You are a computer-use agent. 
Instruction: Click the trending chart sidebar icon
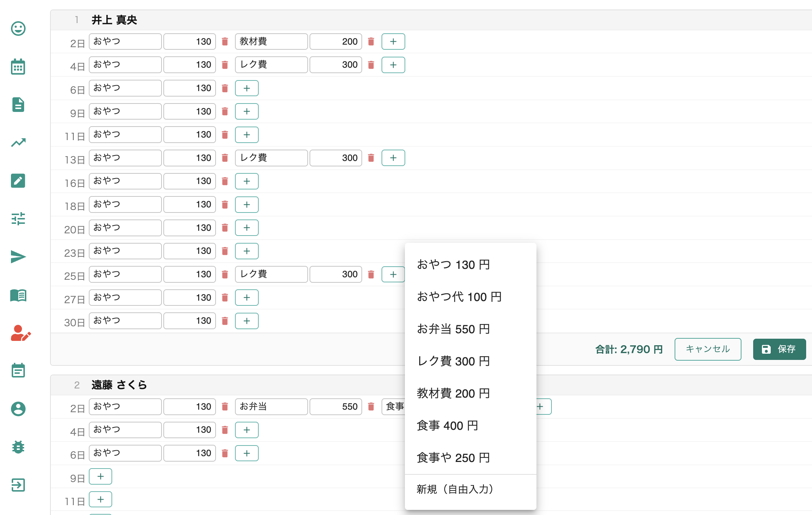[x=18, y=143]
